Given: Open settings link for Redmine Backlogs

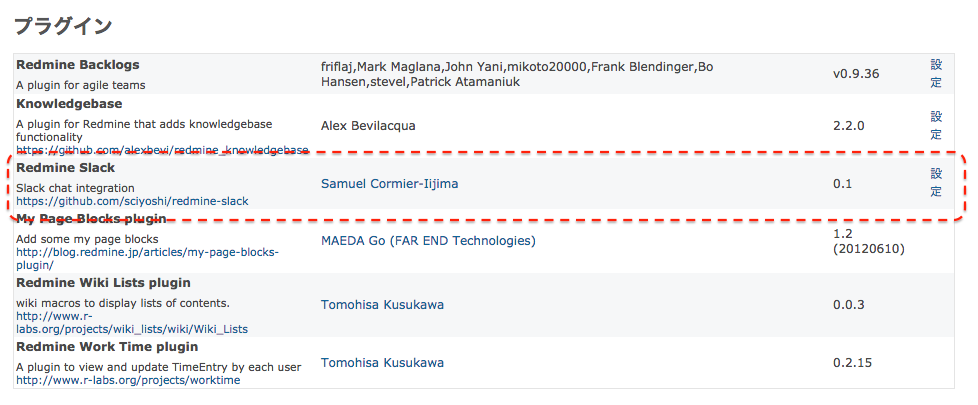Looking at the screenshot, I should click(936, 74).
